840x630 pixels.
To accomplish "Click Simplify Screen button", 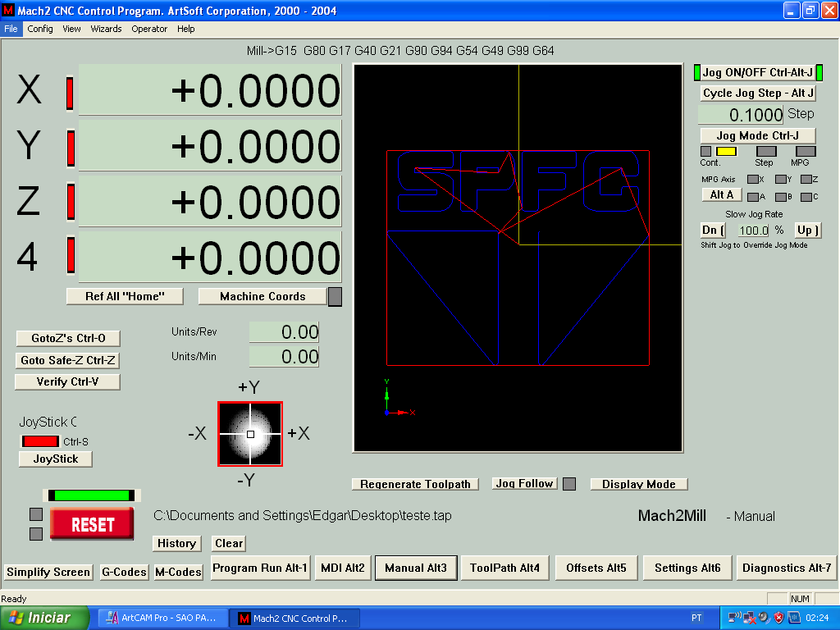I will pyautogui.click(x=48, y=572).
